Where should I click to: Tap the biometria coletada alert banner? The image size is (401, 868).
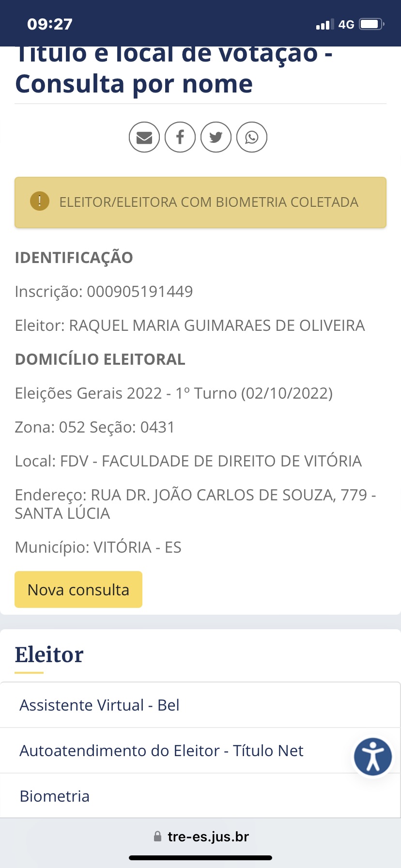208,202
